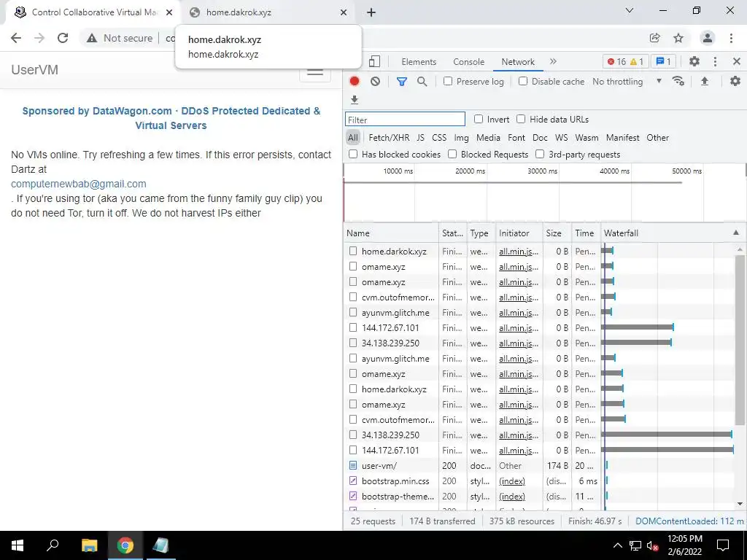Screen dimensions: 747x560
Task: Import HAR file upload arrow
Action: tap(705, 82)
